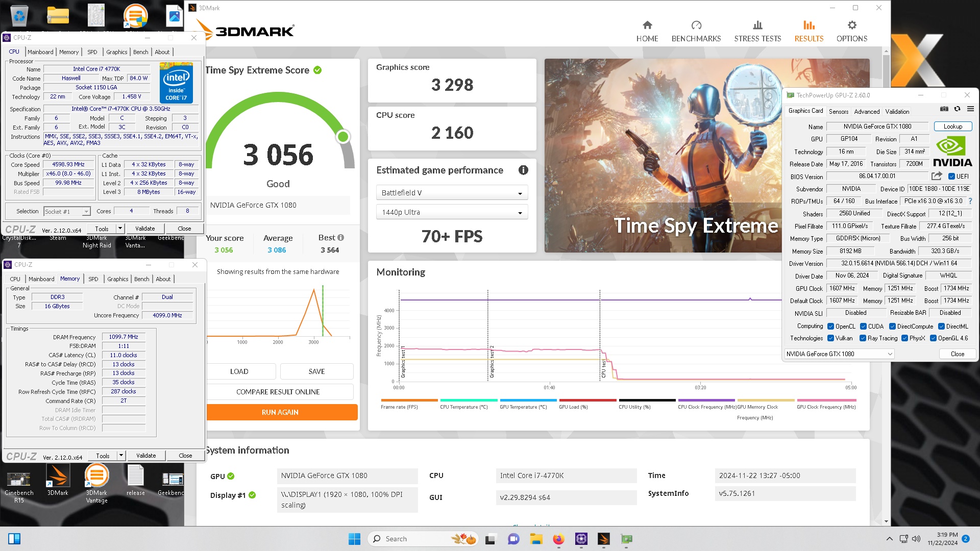Click COMPARE RESULT ONLINE button
980x551 pixels.
[x=278, y=392]
